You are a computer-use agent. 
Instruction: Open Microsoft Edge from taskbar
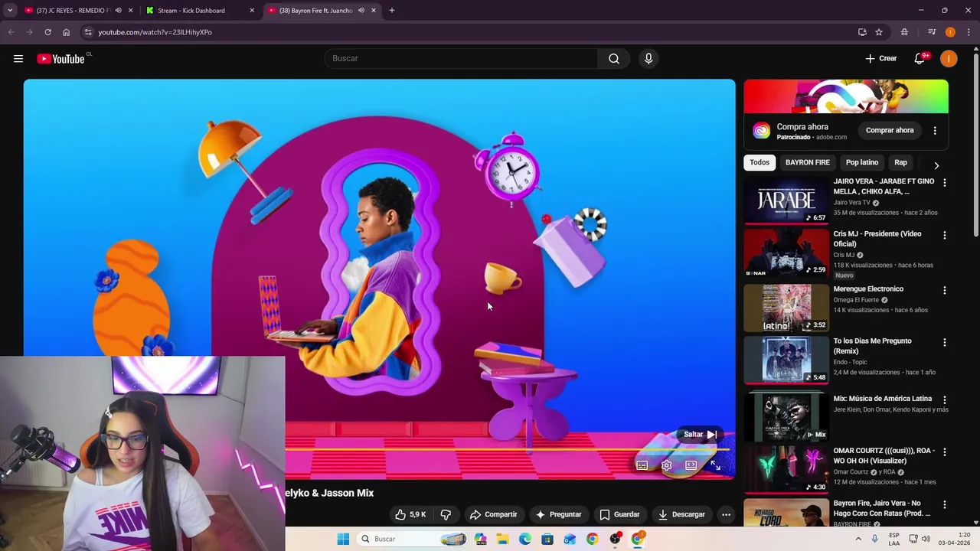click(x=524, y=539)
